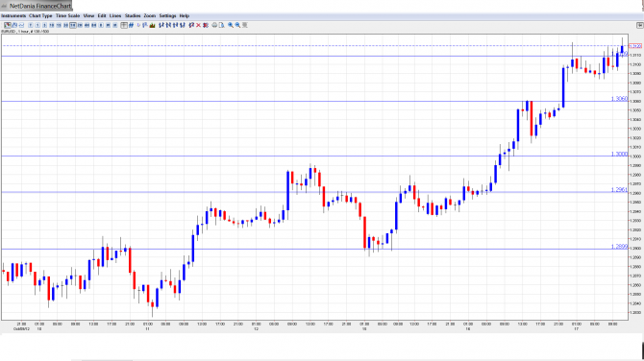Click the print icon in toolbar
The width and height of the screenshot is (644, 361).
214,25
